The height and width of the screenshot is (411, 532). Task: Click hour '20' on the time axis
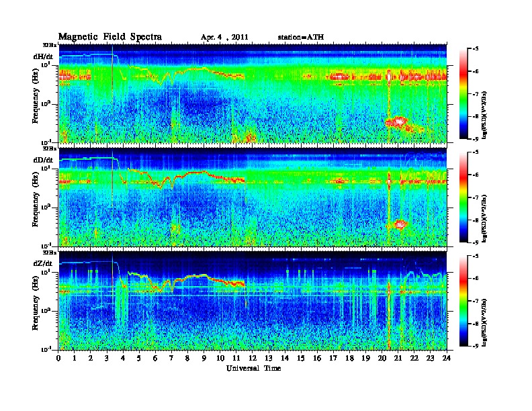[382, 359]
